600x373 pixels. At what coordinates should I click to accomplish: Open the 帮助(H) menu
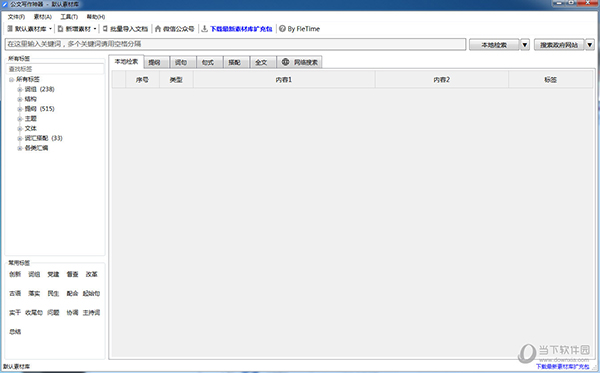click(96, 17)
